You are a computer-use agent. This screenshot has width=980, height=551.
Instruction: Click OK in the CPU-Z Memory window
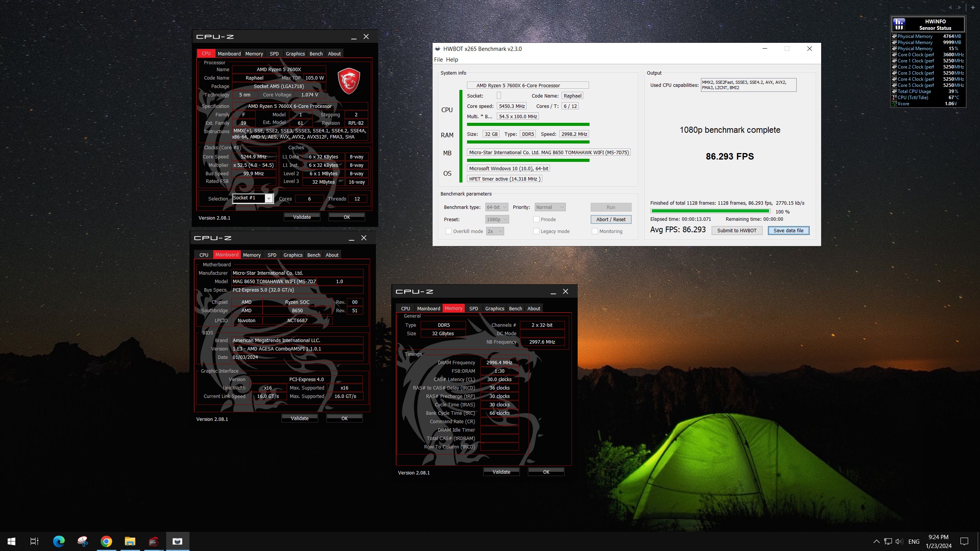546,472
